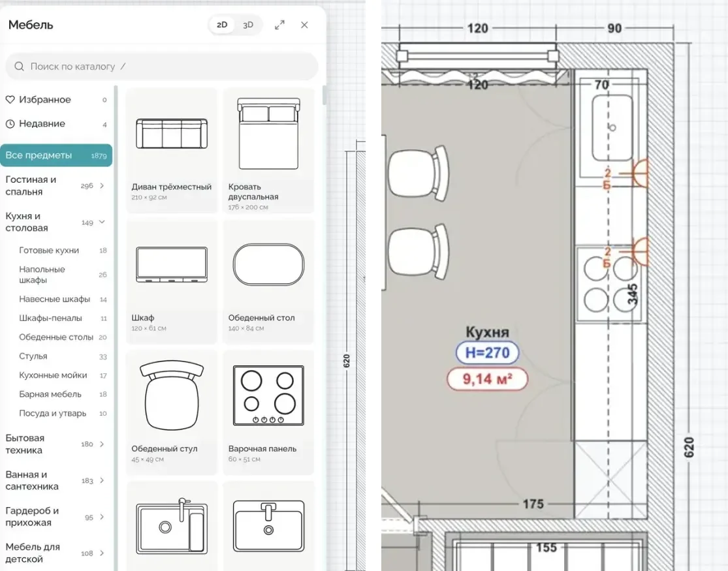Click the 9,14 м² area label
728x571 pixels.
pyautogui.click(x=487, y=378)
